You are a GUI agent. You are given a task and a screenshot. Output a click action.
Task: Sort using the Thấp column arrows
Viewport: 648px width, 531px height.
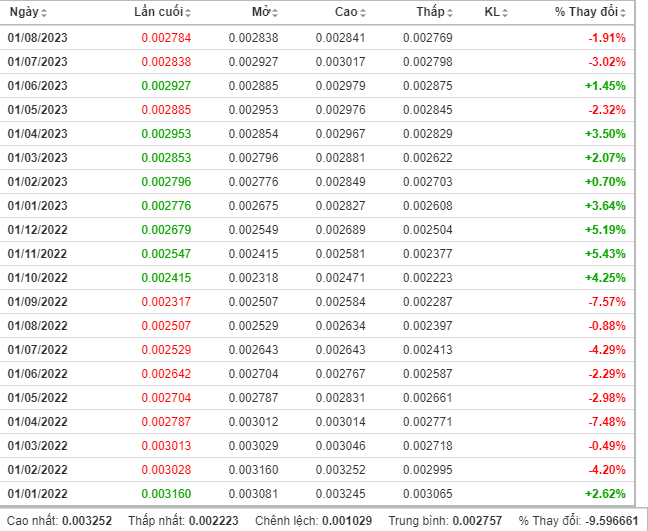(449, 12)
